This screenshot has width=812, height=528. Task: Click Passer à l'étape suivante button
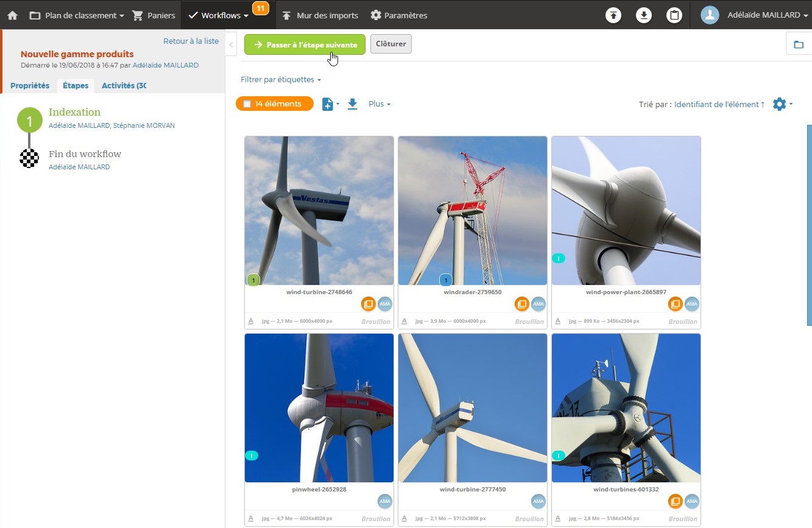point(305,44)
